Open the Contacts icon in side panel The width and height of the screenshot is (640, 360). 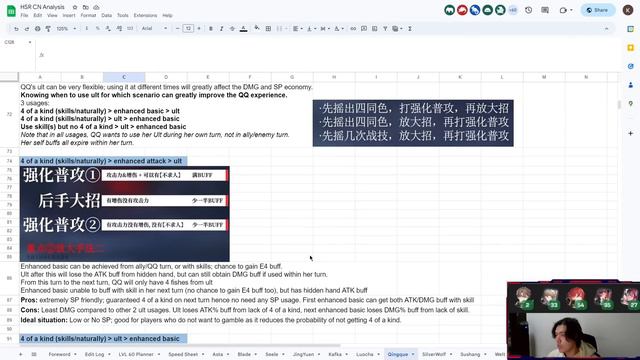click(x=631, y=85)
